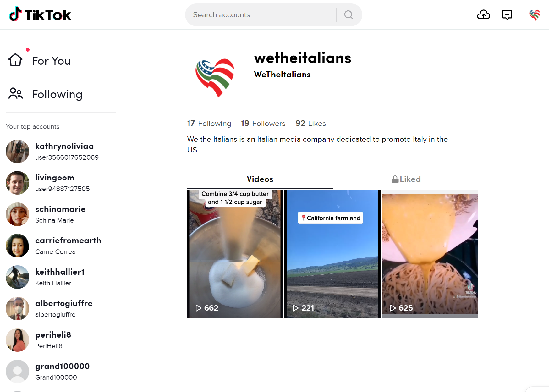Click the Following people icon

pos(15,93)
